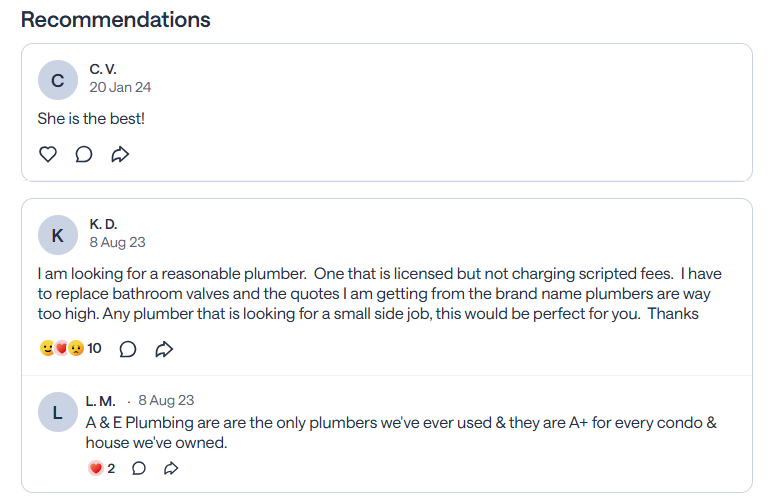
Task: Comment on C.V.'s recommendation post
Action: (84, 154)
